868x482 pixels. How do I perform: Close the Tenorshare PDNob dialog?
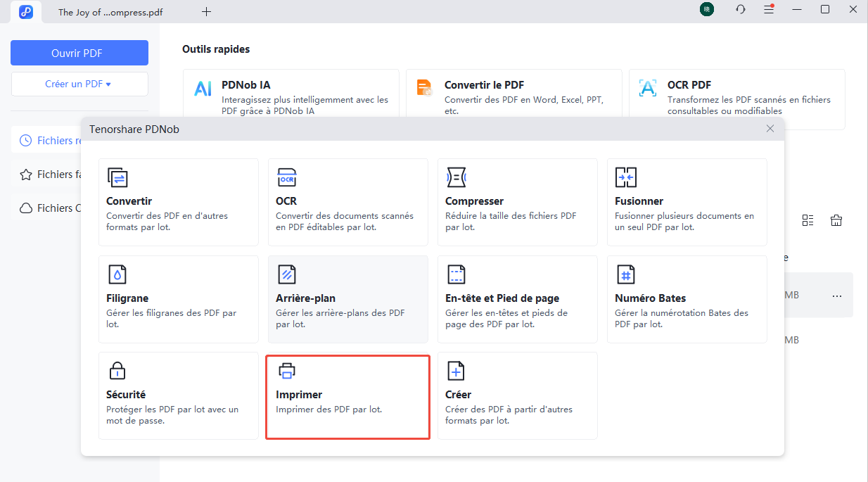click(x=770, y=129)
